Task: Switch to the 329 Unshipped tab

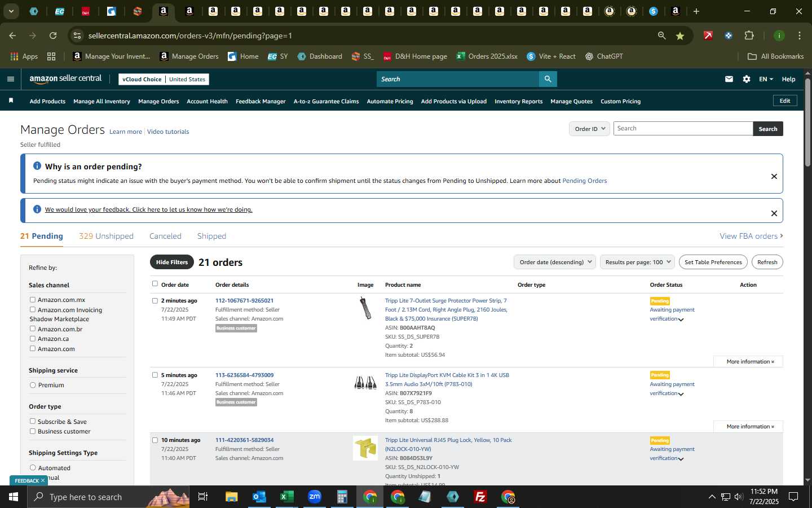Action: 106,236
